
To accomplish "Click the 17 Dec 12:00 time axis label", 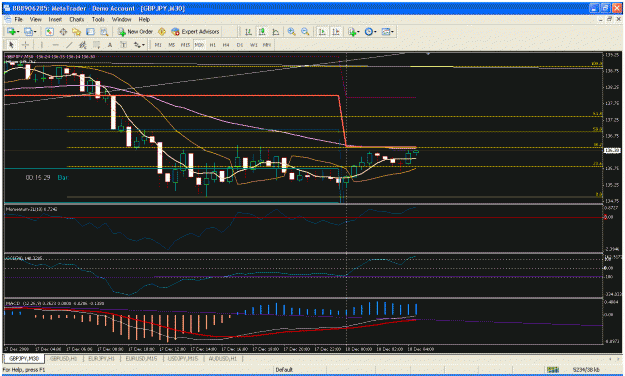I will tap(172, 349).
